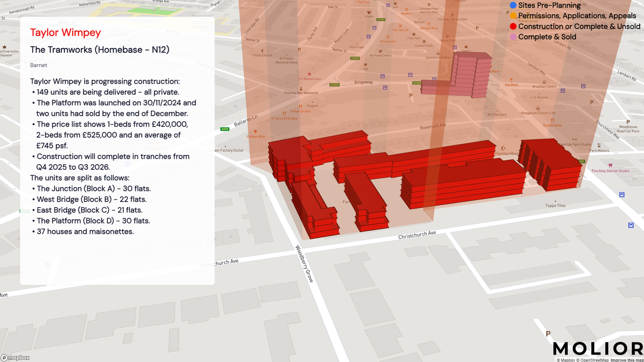Click The Junction (Block A) - 30 flats line
The height and width of the screenshot is (362, 644).
pos(92,188)
